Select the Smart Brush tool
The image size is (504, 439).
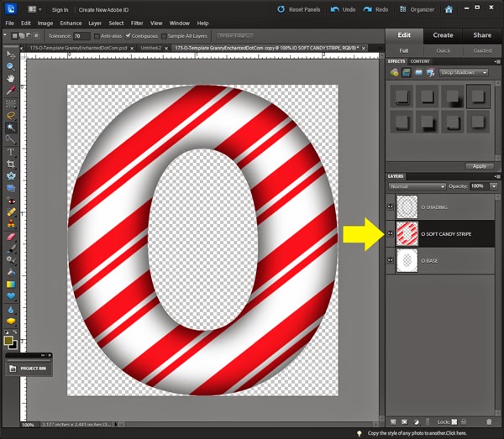coord(11,260)
